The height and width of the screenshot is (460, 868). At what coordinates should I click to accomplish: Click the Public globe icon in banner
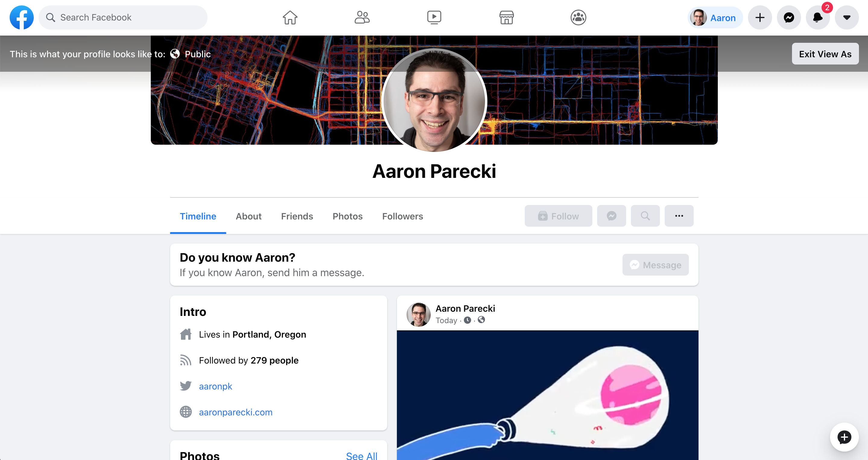(175, 54)
